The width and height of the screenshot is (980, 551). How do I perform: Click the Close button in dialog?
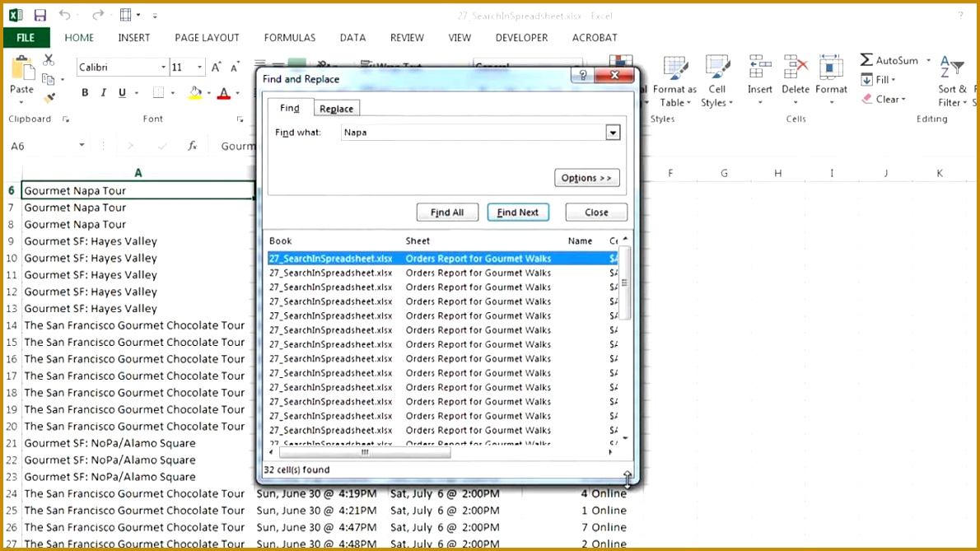pos(596,212)
